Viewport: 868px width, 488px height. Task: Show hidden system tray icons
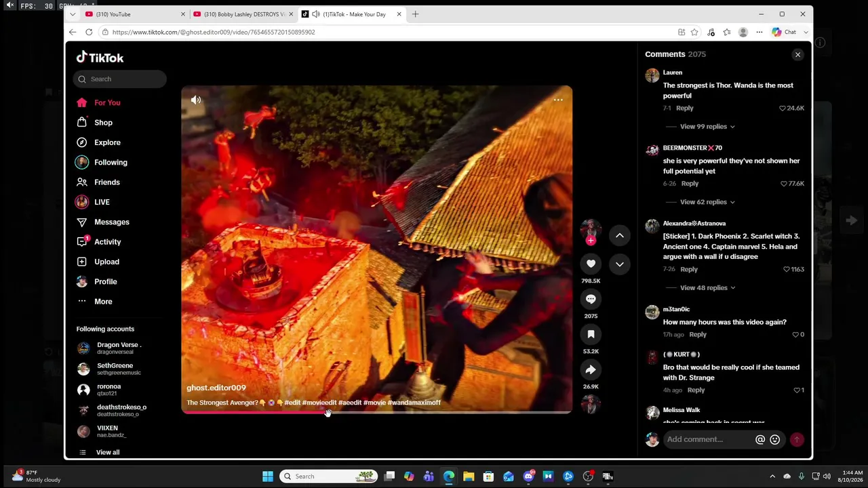point(772,476)
